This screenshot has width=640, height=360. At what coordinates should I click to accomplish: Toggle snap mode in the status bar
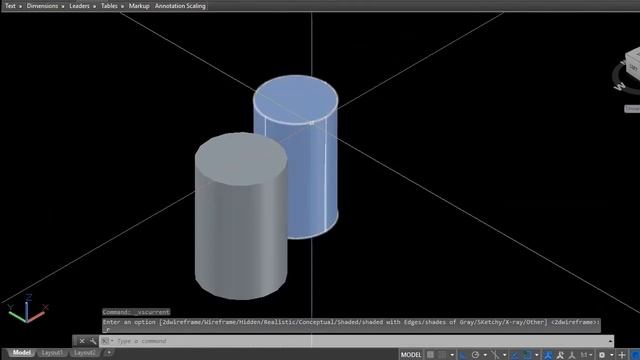click(442, 355)
